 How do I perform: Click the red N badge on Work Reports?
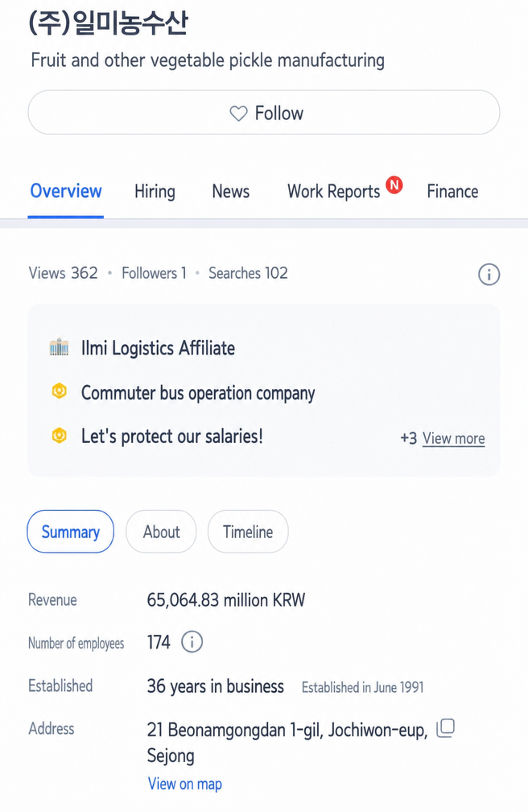[394, 184]
